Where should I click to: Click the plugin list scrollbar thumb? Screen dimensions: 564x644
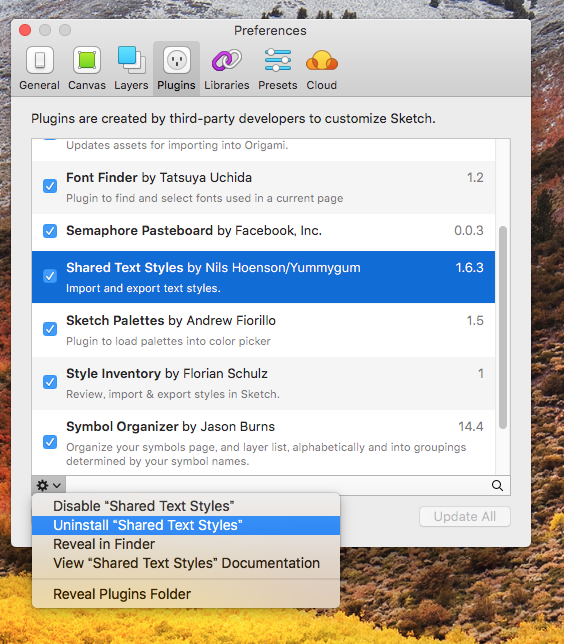(x=503, y=327)
